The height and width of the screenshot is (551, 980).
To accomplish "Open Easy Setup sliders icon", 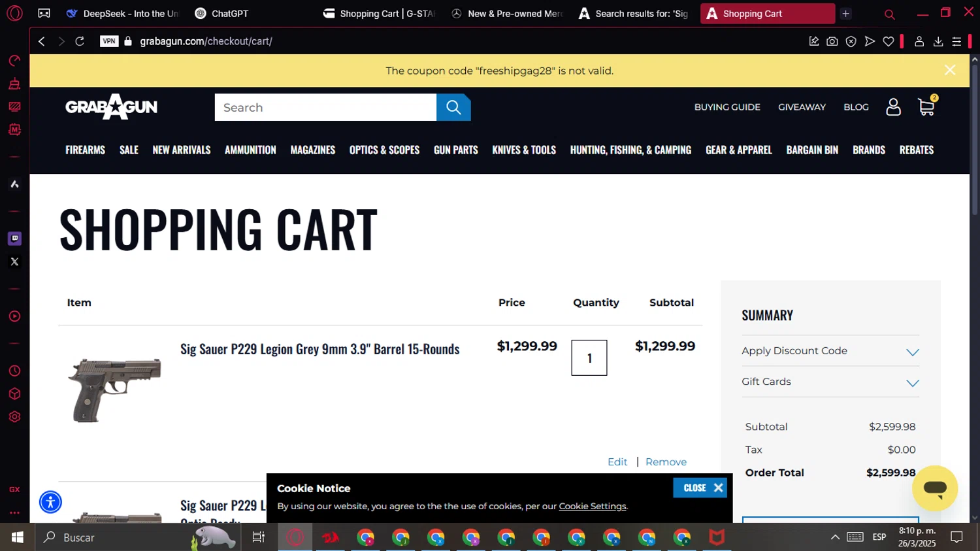I will [956, 41].
